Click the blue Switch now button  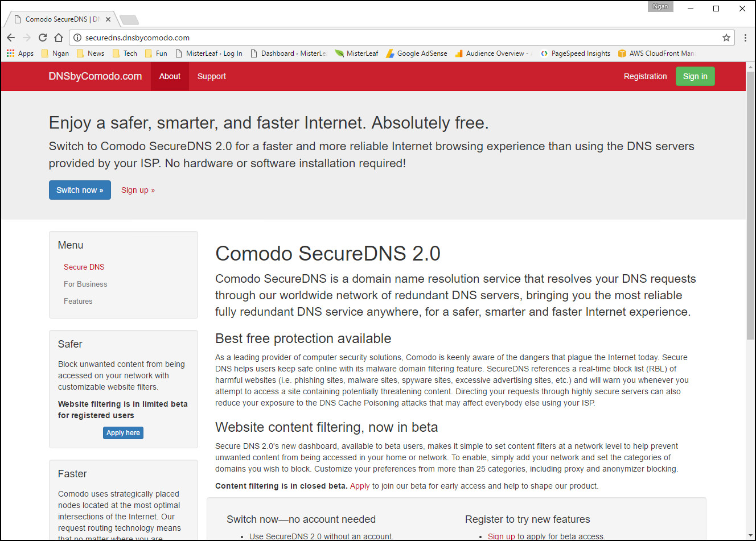(80, 190)
